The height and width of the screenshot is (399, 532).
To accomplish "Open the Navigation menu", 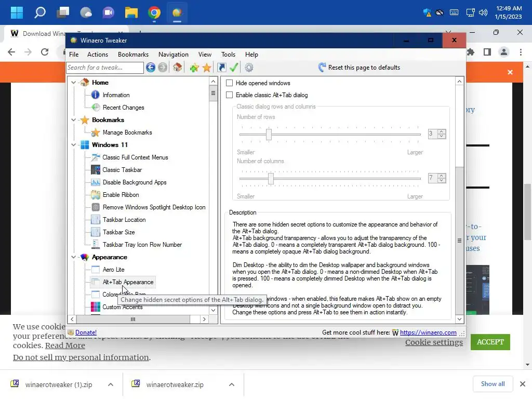I will 174,54.
